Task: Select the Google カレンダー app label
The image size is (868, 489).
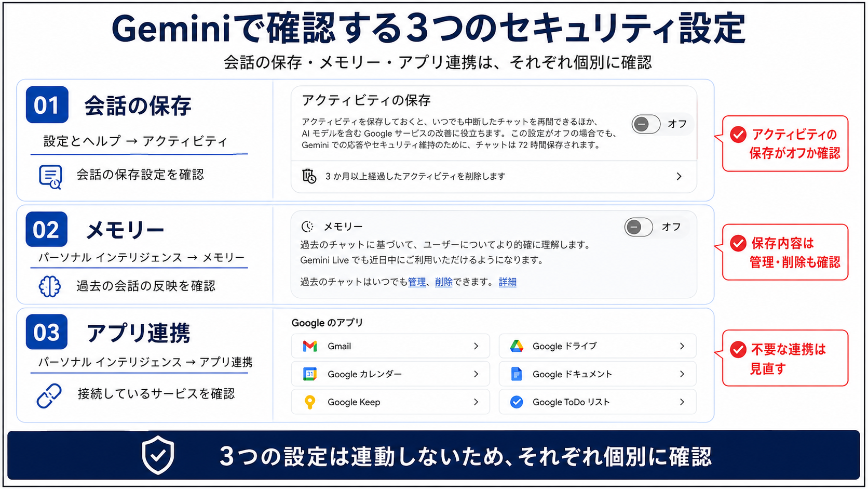Action: [365, 374]
